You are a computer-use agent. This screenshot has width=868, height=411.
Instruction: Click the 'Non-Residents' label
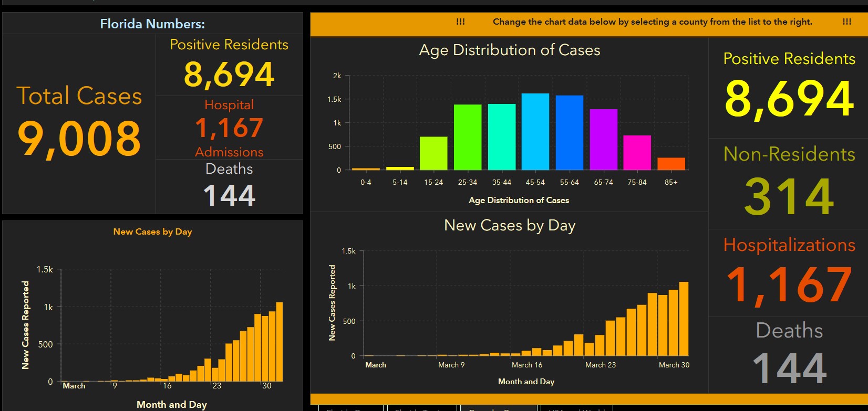tap(789, 154)
